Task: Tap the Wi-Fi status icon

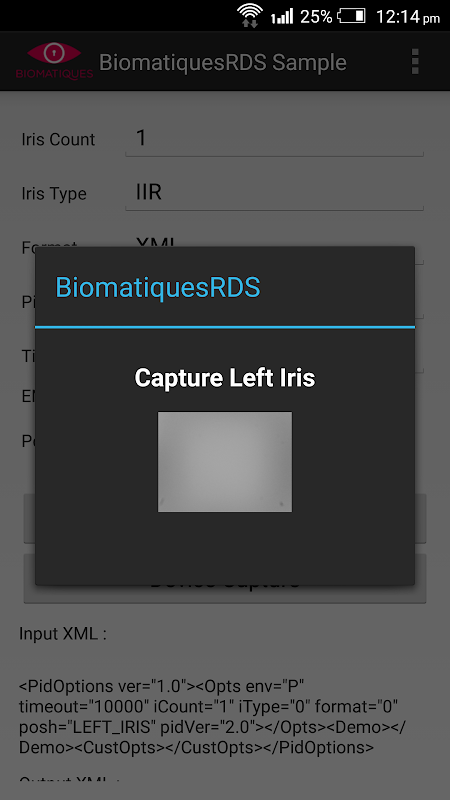Action: [x=250, y=15]
